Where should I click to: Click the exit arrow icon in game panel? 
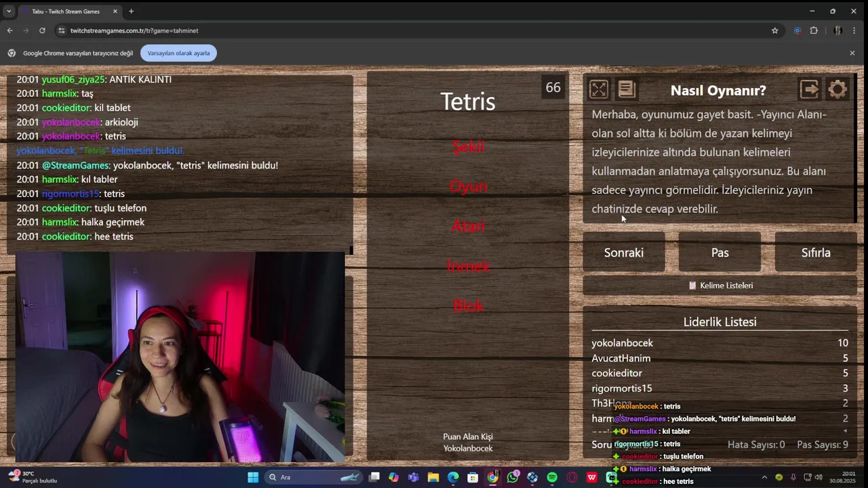click(810, 89)
